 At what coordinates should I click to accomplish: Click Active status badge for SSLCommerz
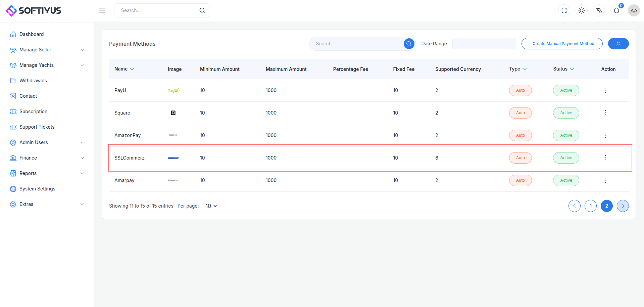click(566, 158)
